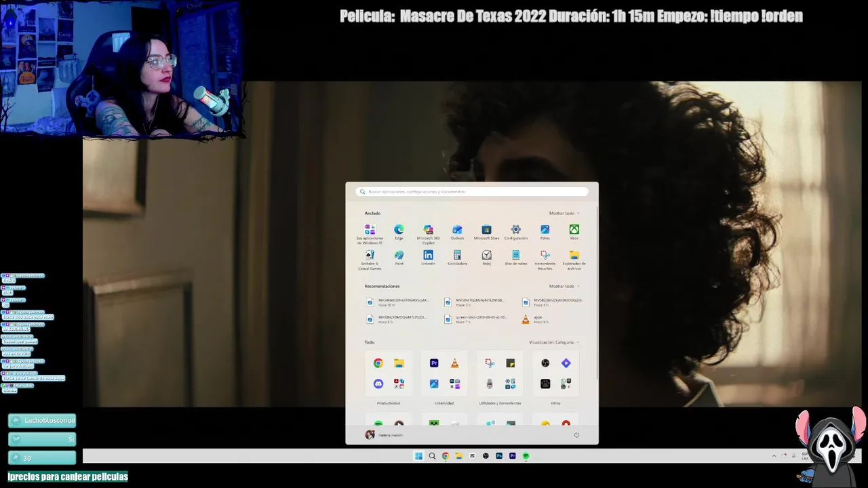Screen dimensions: 868x488
Task: Open Chrome in the Productividad group
Action: point(378,363)
